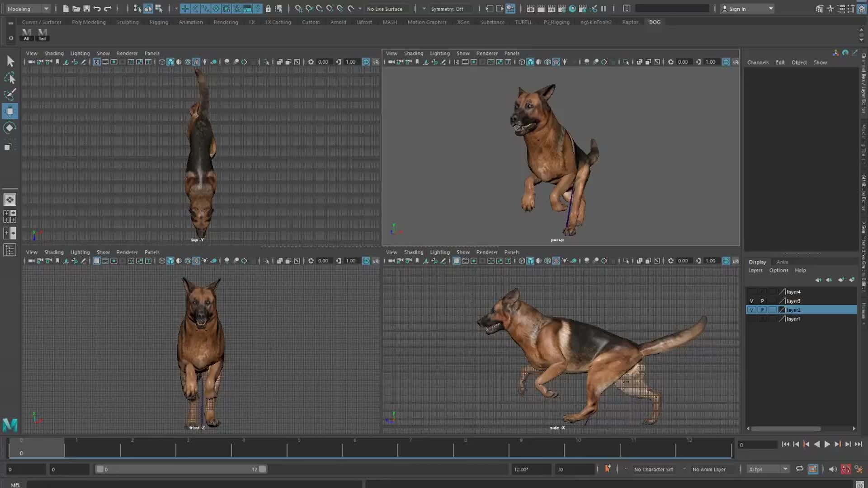Toggle the P playback flag on layer3

[x=762, y=300]
